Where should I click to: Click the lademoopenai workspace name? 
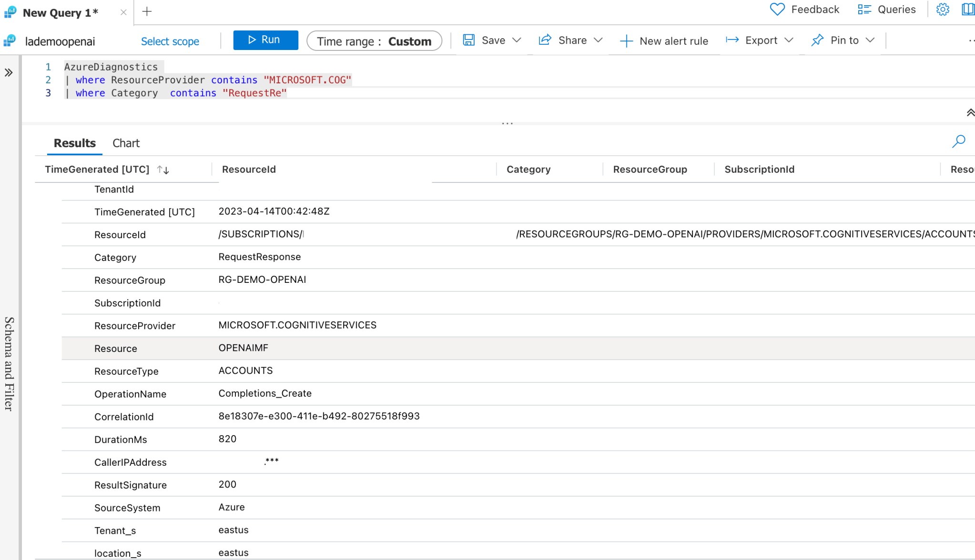click(x=60, y=42)
